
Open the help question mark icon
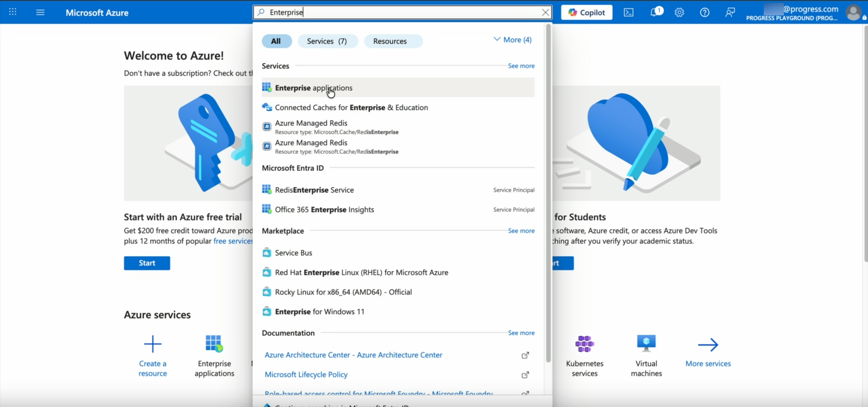click(704, 12)
